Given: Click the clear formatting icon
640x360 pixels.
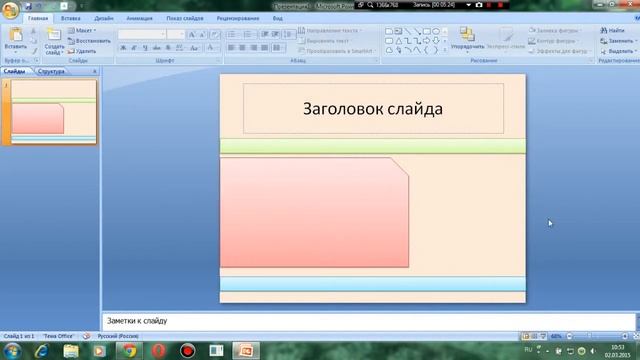Looking at the screenshot, I should point(215,35).
